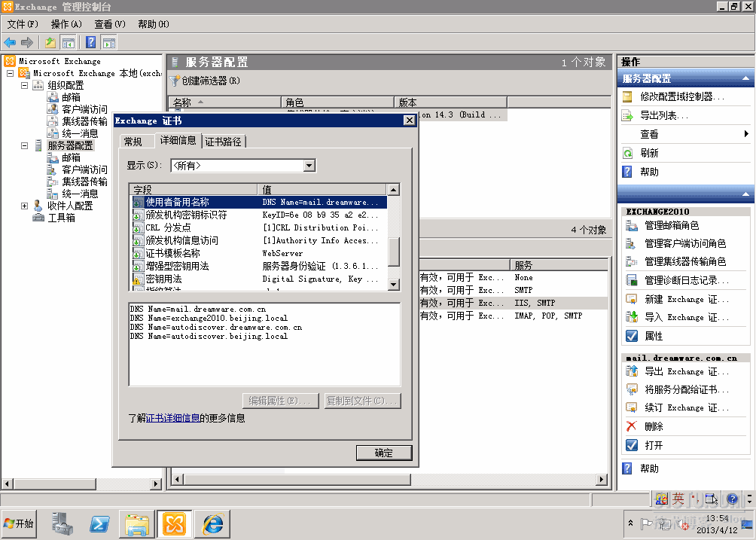756x540 pixels.
Task: Collapse the 组织配置 tree node
Action: point(24,85)
